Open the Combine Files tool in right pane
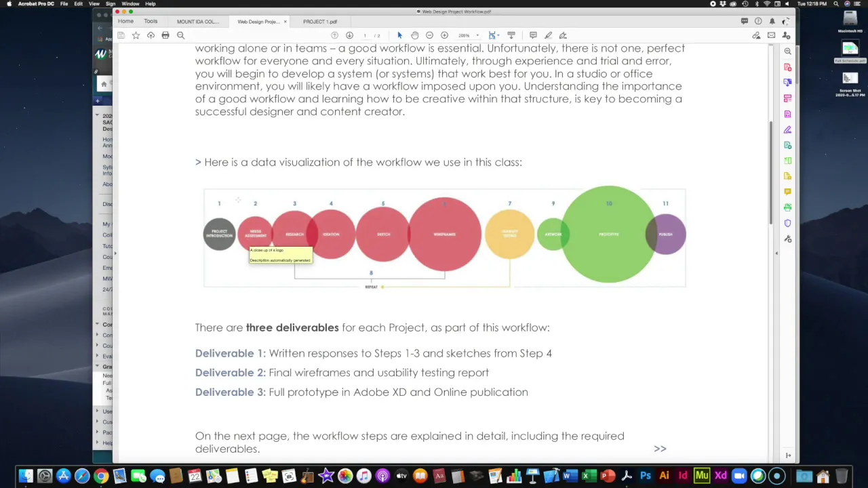 coord(787,83)
